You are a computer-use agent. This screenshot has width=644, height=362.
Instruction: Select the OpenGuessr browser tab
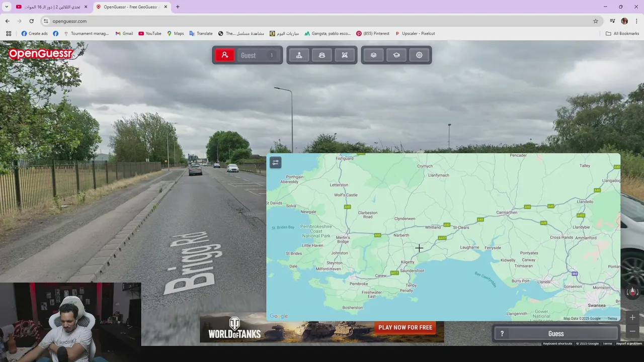(131, 7)
